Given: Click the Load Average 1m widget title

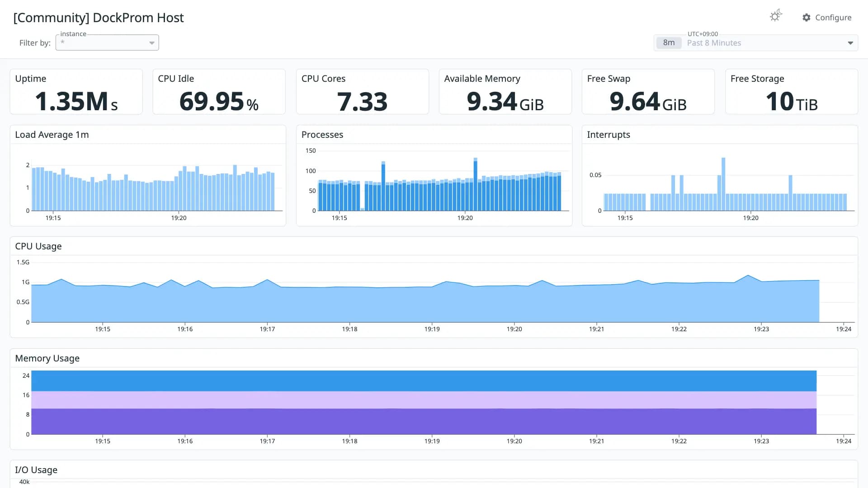Looking at the screenshot, I should [x=52, y=135].
